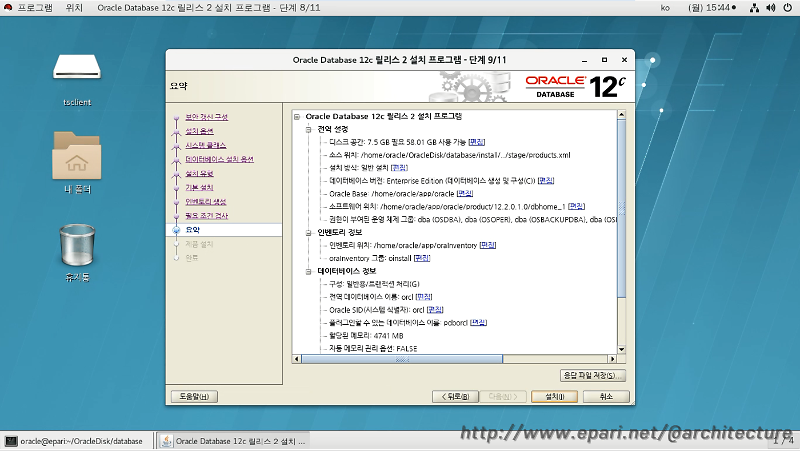
Task: Click the 취소 cancel button
Action: (606, 396)
